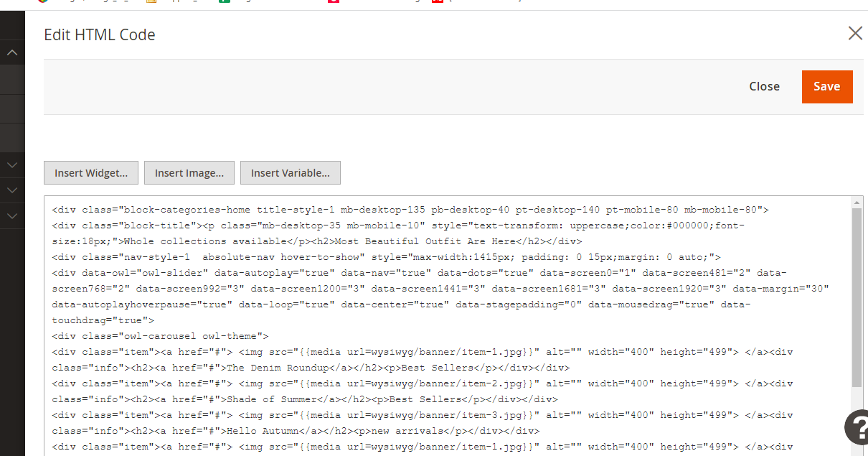Close the Edit HTML Code dialog with X
The width and height of the screenshot is (868, 456).
tap(854, 33)
